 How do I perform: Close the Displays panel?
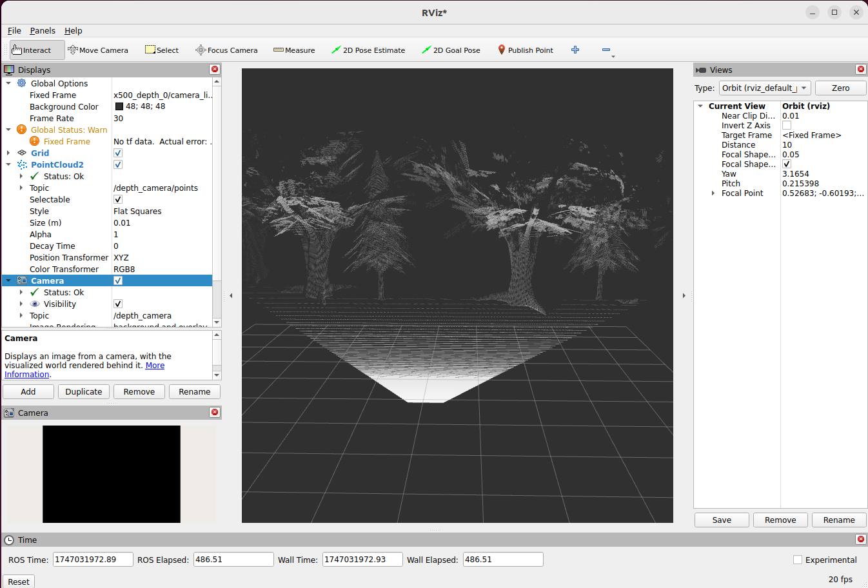point(215,69)
